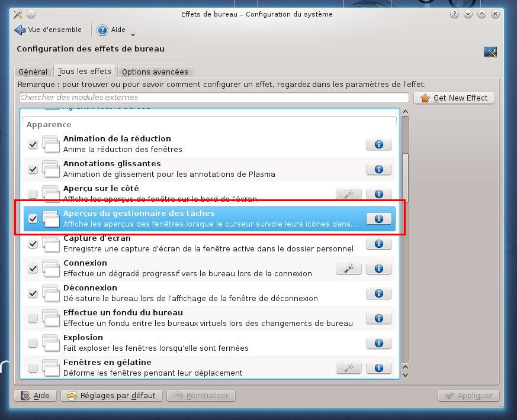Enable Effectue un fondu du bureau checkbox
Screen dimensions: 517x420
[33, 318]
